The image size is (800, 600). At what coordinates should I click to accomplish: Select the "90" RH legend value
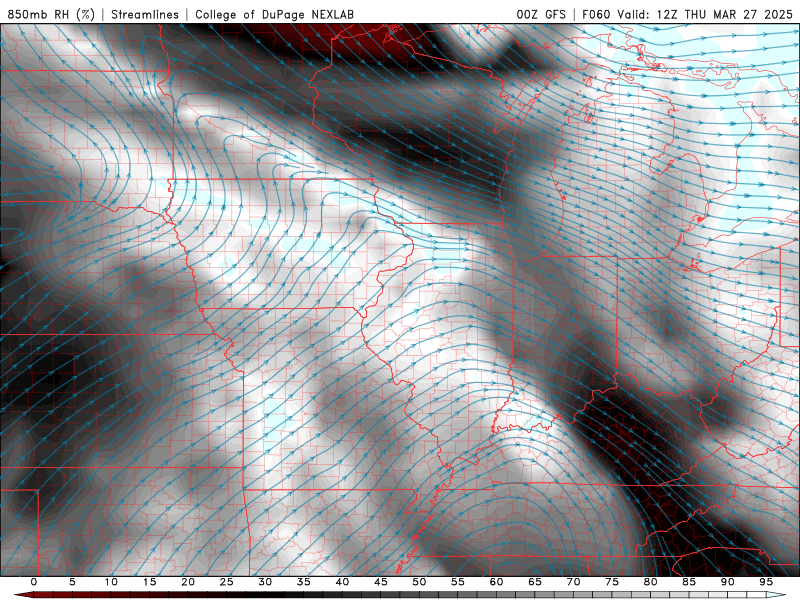tap(727, 582)
